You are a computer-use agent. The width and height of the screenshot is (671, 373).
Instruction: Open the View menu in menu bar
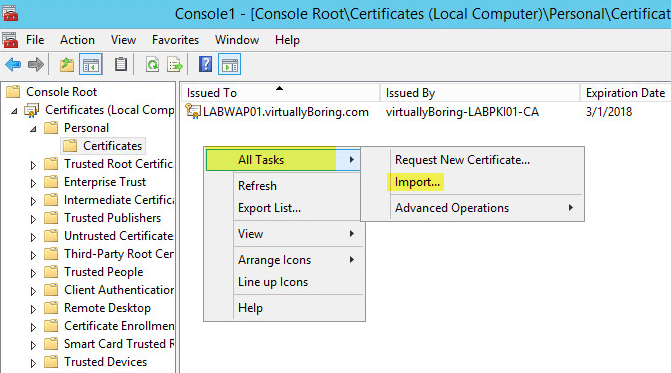[x=123, y=40]
